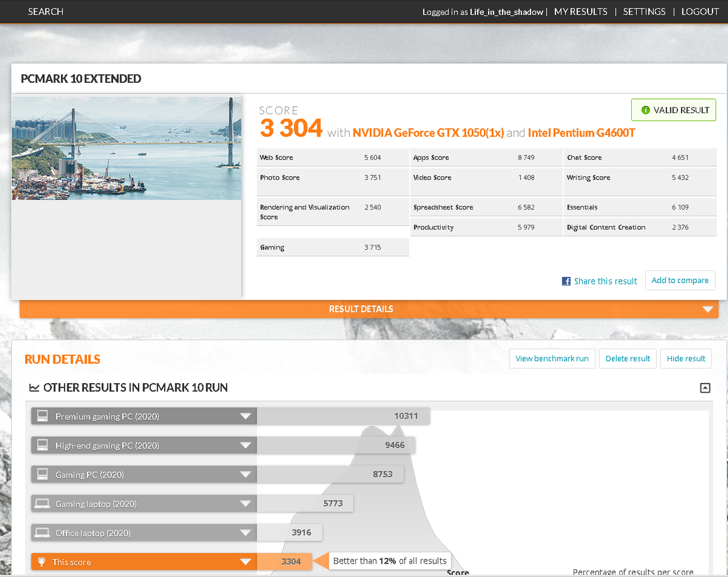Viewport: 728px width, 577px height.
Task: Click Delete result button
Action: (628, 358)
